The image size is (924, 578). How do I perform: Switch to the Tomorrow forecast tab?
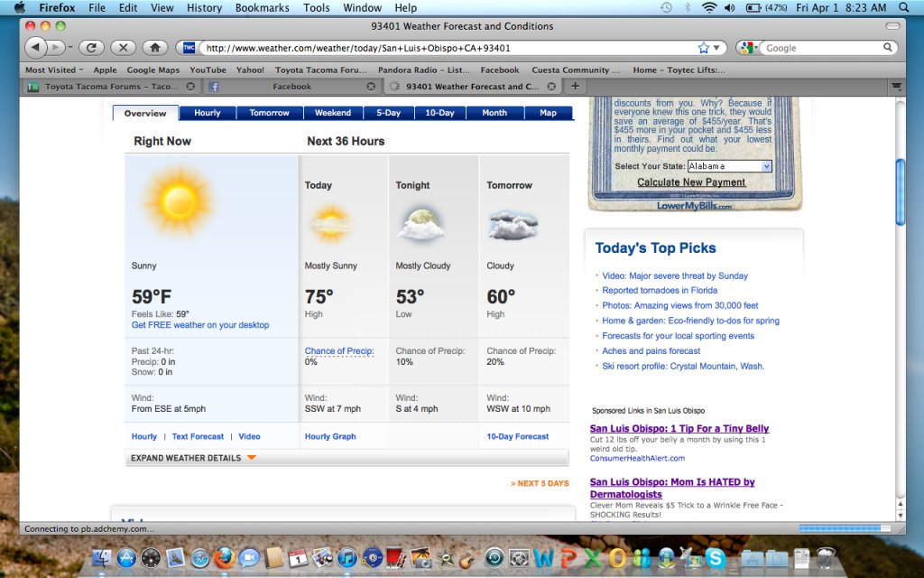[x=269, y=113]
